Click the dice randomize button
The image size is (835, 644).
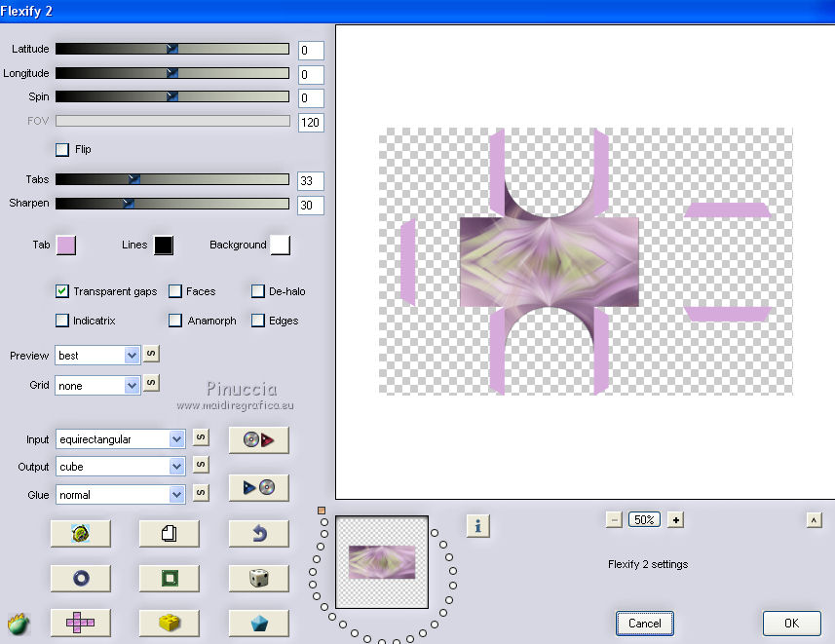[259, 578]
